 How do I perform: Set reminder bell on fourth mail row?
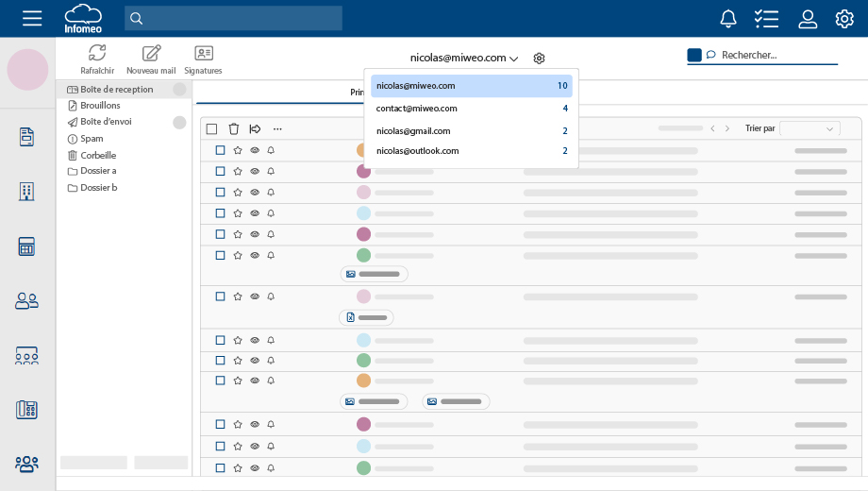[x=271, y=213]
